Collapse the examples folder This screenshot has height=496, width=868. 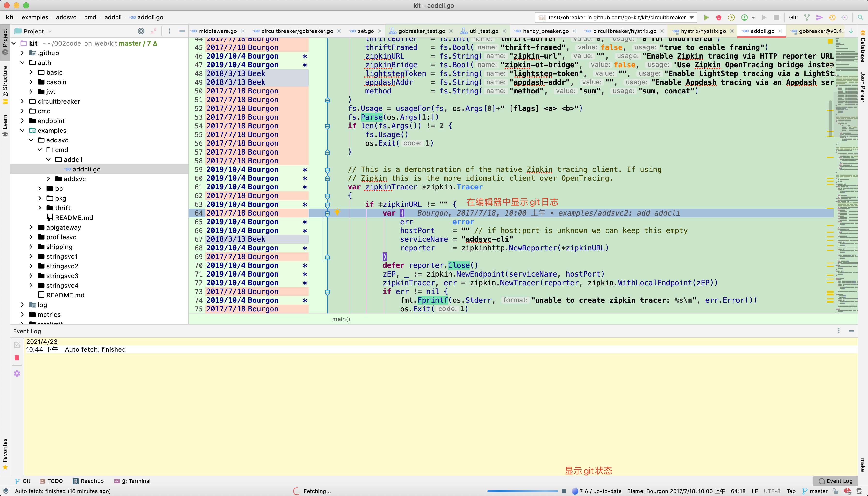click(23, 131)
